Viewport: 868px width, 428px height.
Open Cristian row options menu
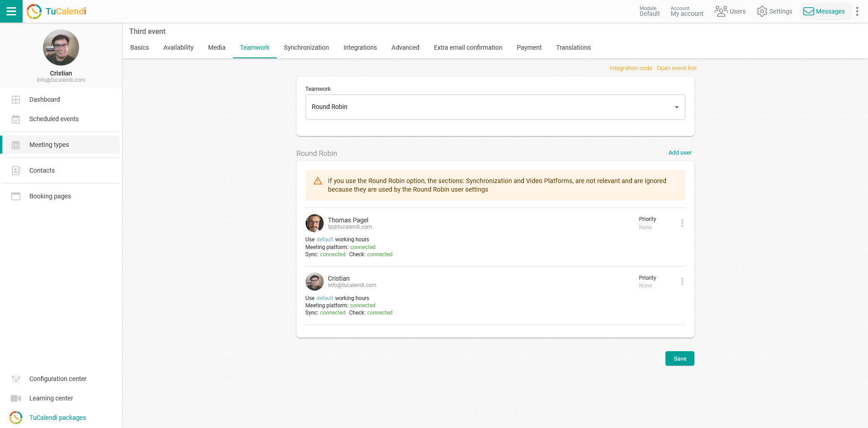point(682,281)
